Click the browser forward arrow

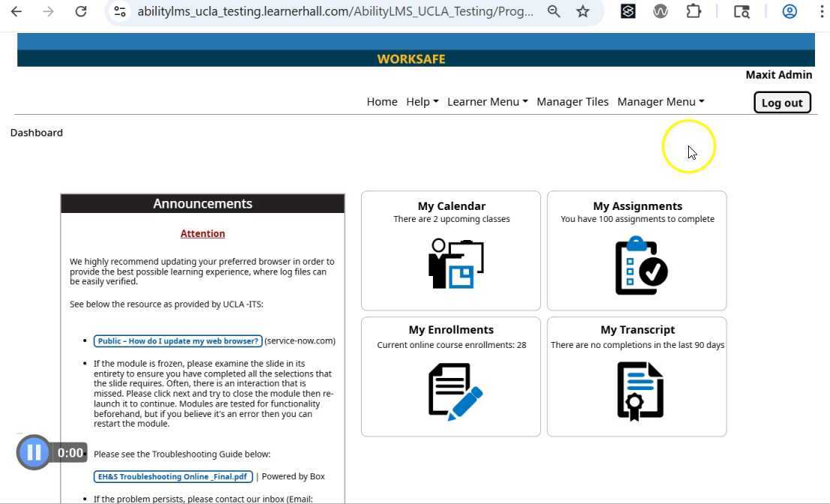[x=48, y=11]
